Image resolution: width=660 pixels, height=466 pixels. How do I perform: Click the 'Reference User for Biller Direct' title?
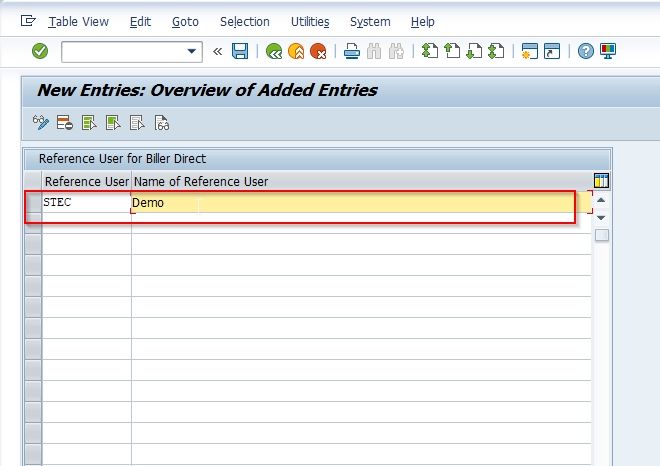click(122, 159)
